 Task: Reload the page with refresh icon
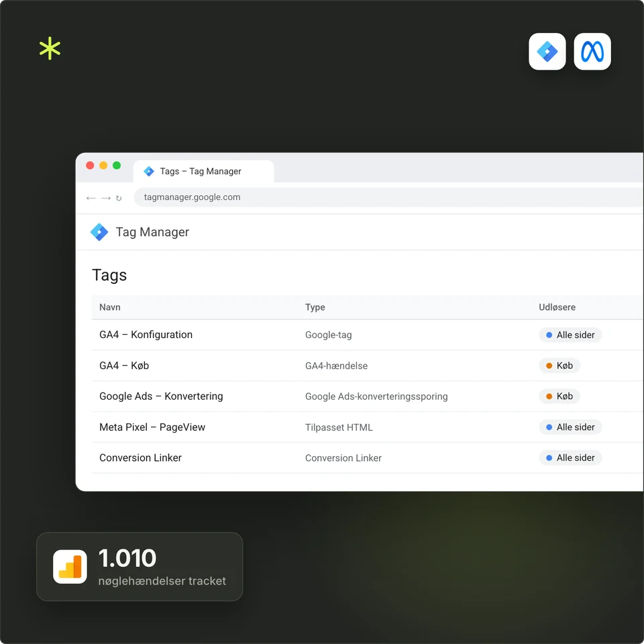(119, 198)
